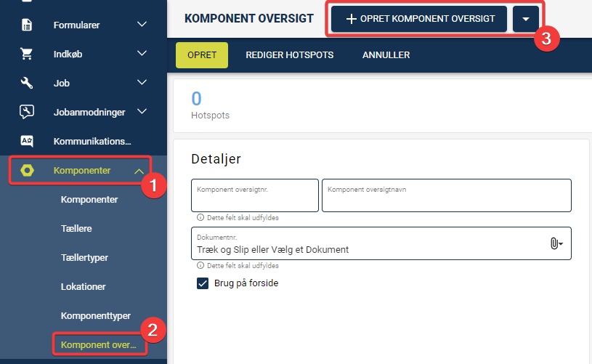Open the Komponenttyper submenu entry
The image size is (592, 364).
[x=96, y=315]
